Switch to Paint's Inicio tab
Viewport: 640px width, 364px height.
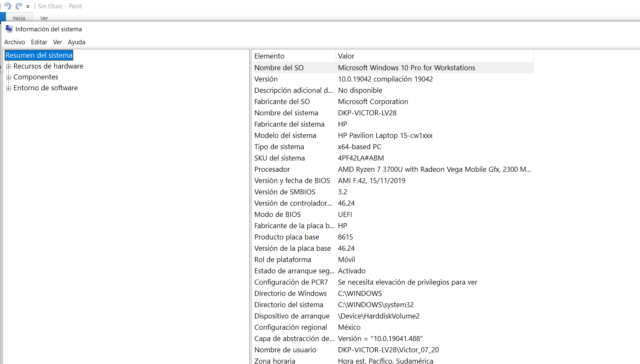[x=19, y=18]
